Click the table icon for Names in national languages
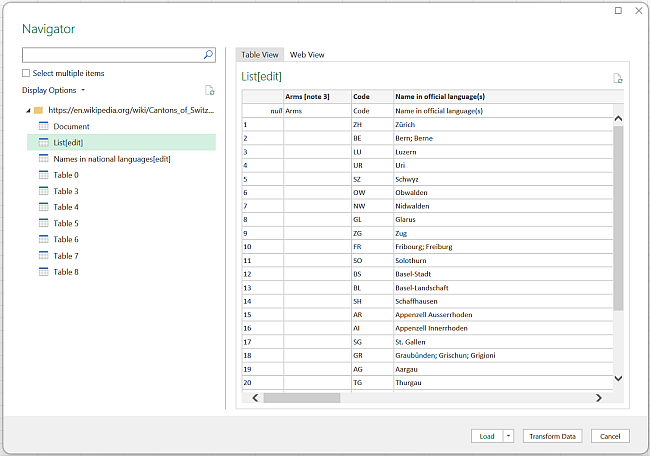The image size is (650, 456). coord(44,158)
